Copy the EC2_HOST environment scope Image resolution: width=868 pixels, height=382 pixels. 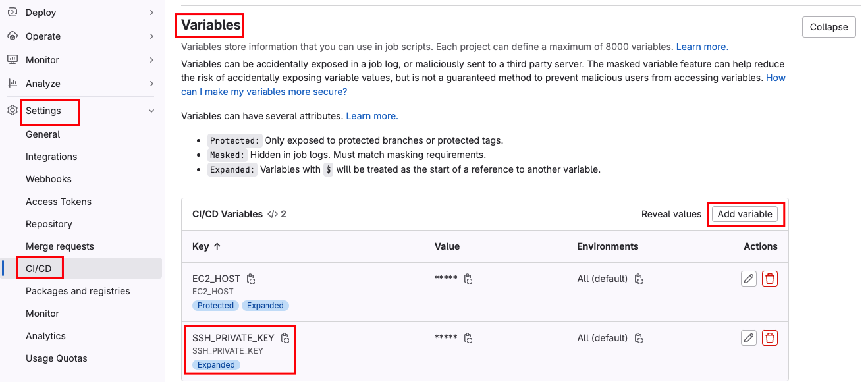638,279
